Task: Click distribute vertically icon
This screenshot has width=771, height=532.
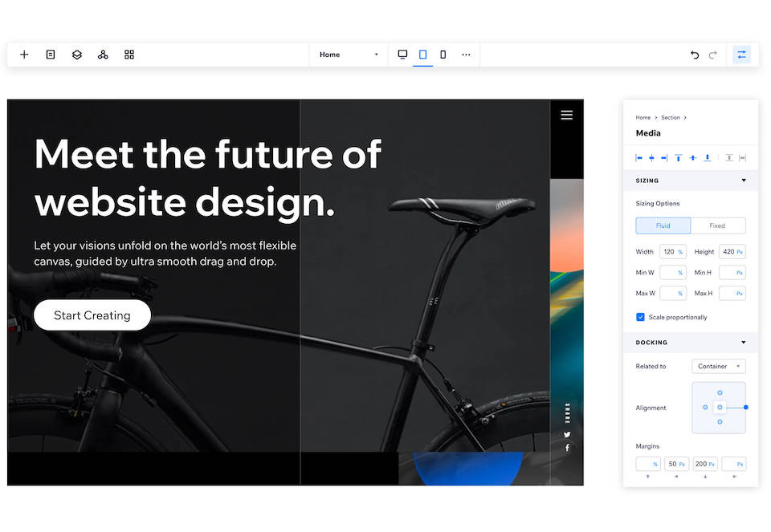Action: coord(729,158)
